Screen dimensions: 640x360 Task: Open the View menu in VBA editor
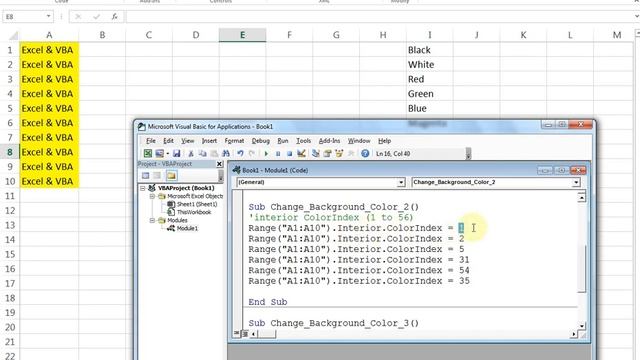187,141
